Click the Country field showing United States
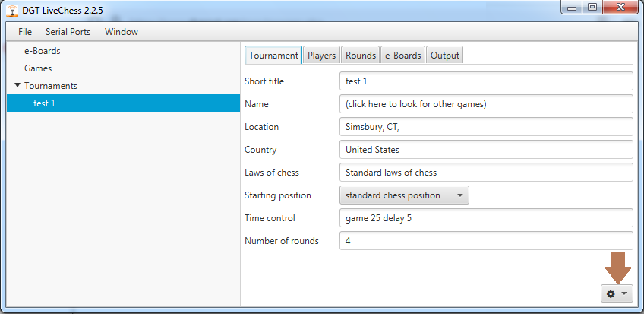Viewport: 644px width, 314px height. point(486,150)
